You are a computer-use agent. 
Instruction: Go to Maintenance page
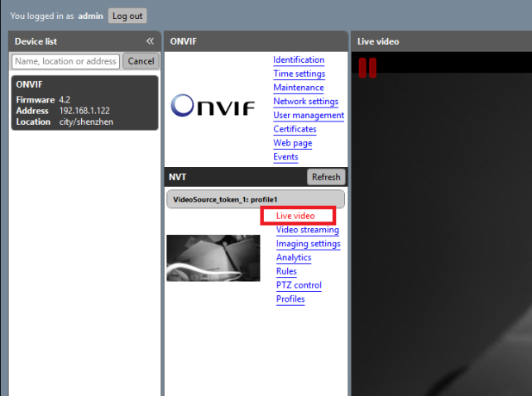pos(298,88)
